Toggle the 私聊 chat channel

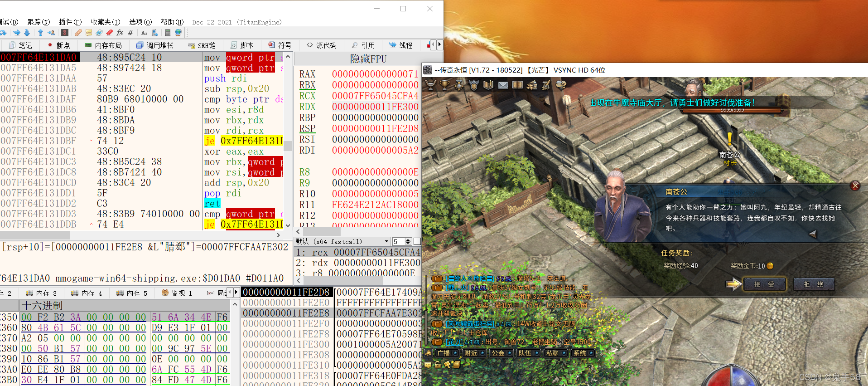pyautogui.click(x=556, y=353)
